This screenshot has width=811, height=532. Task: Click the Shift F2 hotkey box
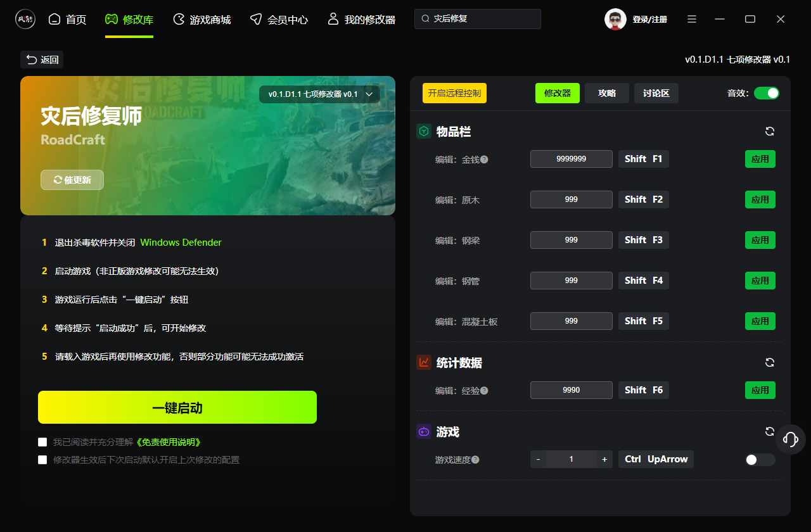(644, 199)
